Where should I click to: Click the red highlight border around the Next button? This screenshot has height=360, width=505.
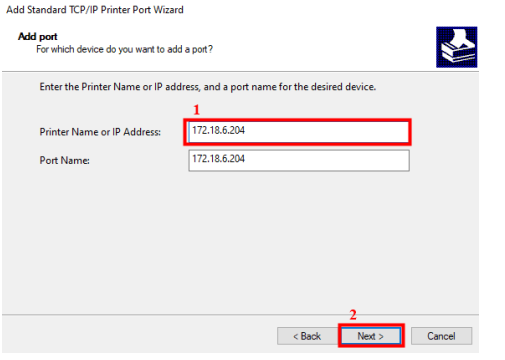371,325
